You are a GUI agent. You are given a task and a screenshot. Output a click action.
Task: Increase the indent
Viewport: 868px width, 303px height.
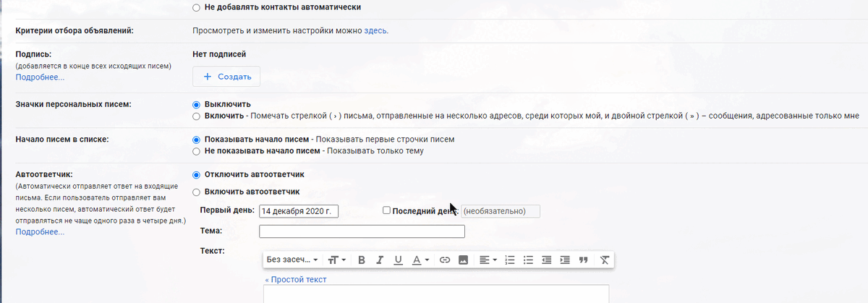tap(565, 260)
